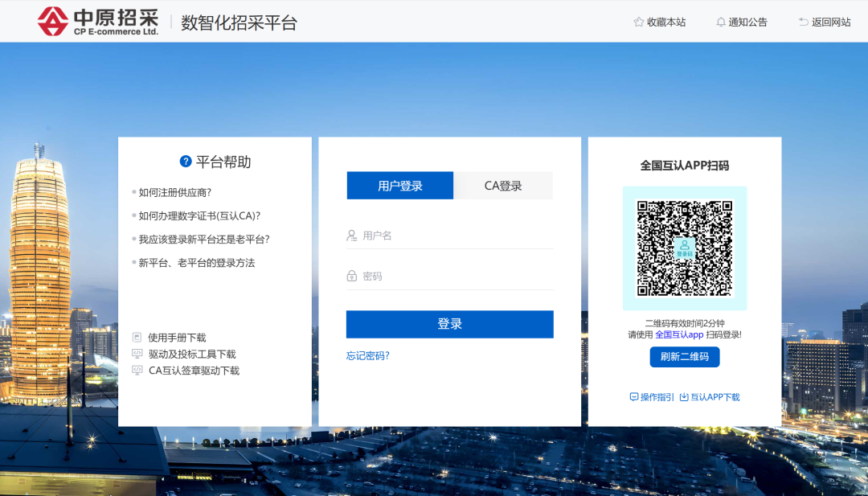Image resolution: width=868 pixels, height=496 pixels.
Task: Click the star icon beside 收藏本站
Action: [638, 23]
